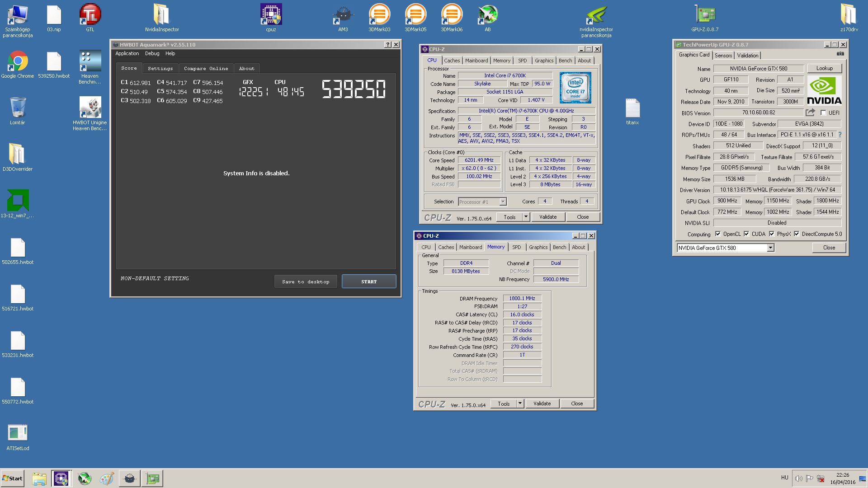The width and height of the screenshot is (868, 488).
Task: Toggle the CUDA checkbox
Action: (746, 234)
